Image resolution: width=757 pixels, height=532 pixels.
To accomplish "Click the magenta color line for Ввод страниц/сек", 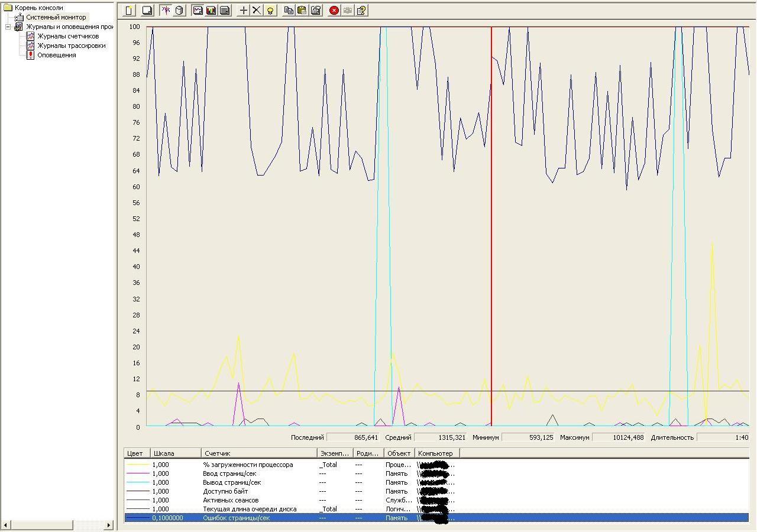I will 137,473.
